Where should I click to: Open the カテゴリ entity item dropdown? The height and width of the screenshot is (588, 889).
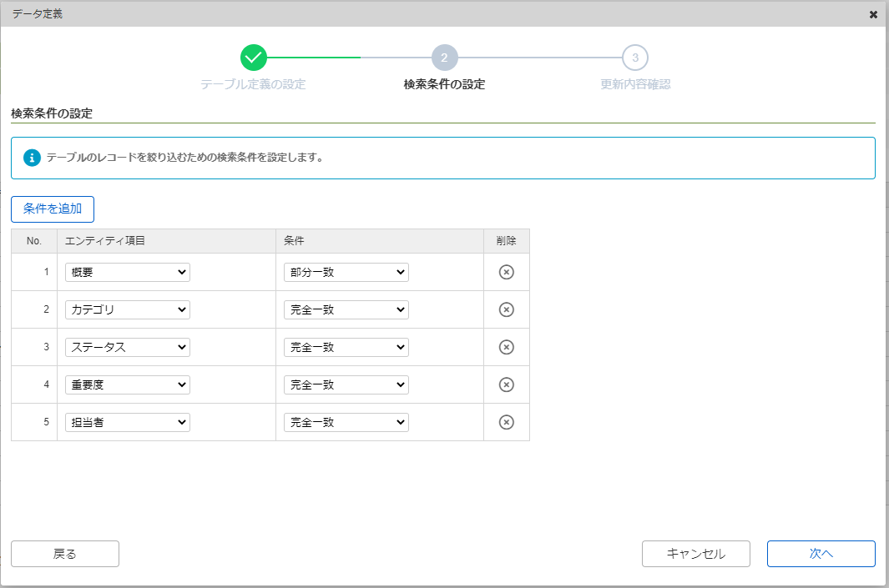coord(128,309)
